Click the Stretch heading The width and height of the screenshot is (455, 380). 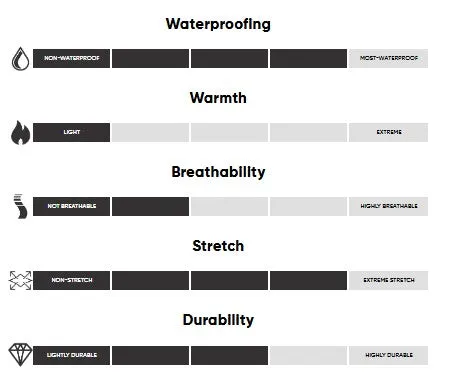pyautogui.click(x=218, y=246)
